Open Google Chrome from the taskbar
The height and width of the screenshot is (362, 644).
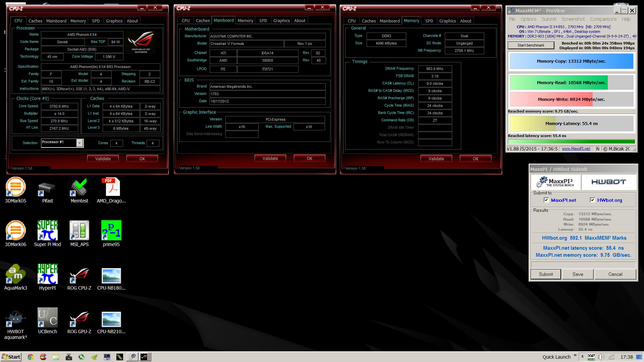[x=30, y=357]
